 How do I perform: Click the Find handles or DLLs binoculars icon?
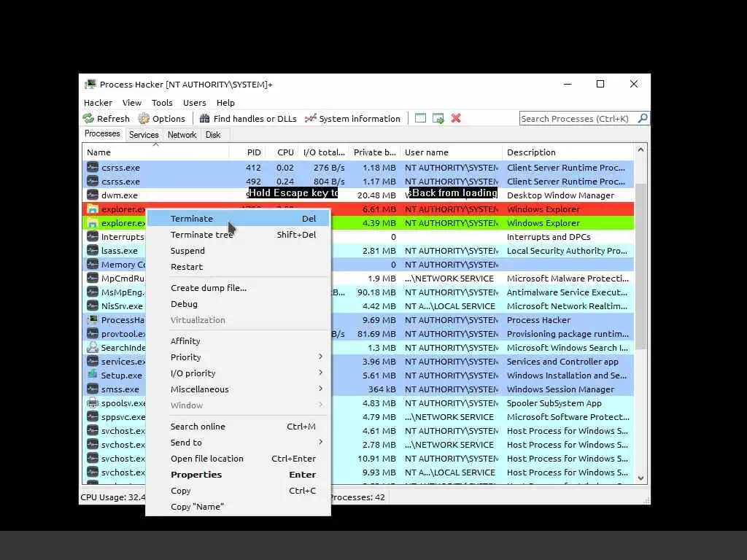tap(204, 119)
